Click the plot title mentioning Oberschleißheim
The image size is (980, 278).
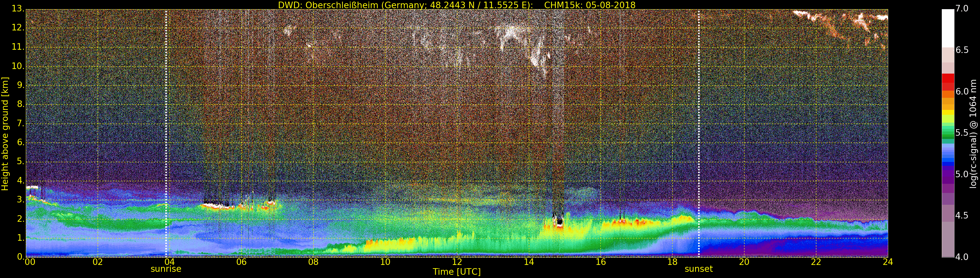pos(457,5)
